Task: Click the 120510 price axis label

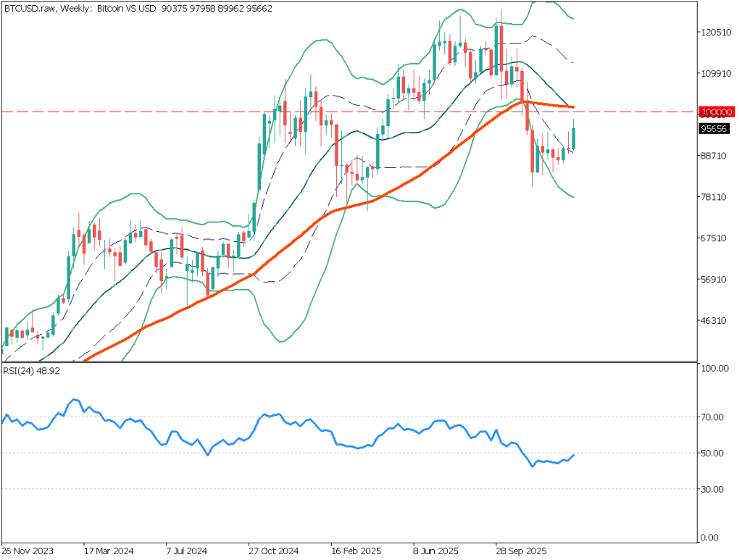Action: coord(714,33)
